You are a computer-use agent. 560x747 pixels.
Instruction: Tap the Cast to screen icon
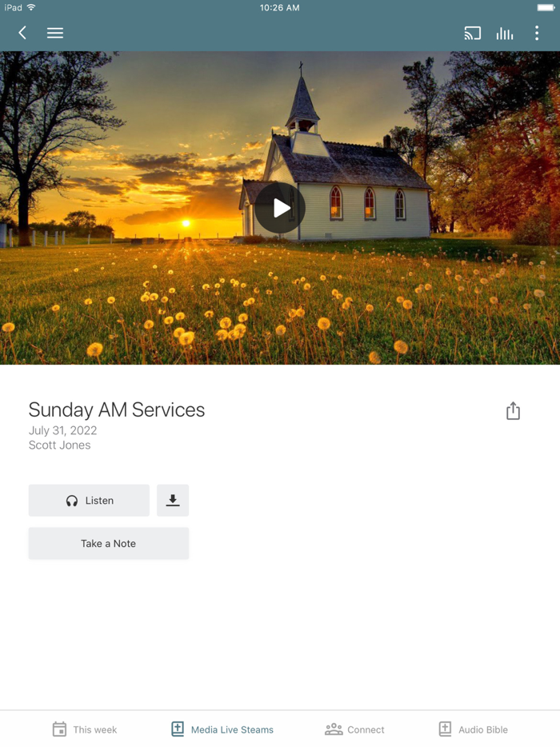(472, 33)
